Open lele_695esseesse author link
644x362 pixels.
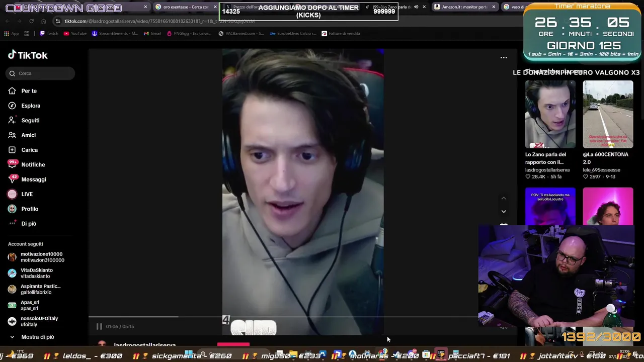click(601, 170)
